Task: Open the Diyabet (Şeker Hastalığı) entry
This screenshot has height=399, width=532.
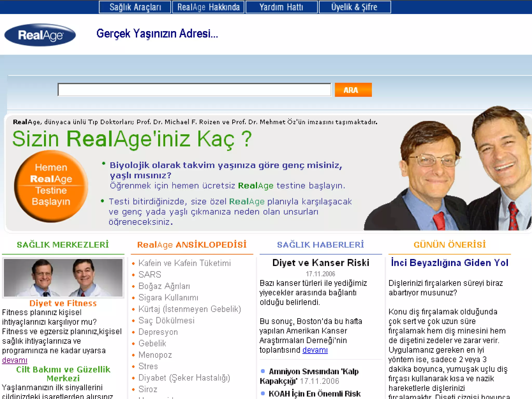Action: tap(184, 378)
